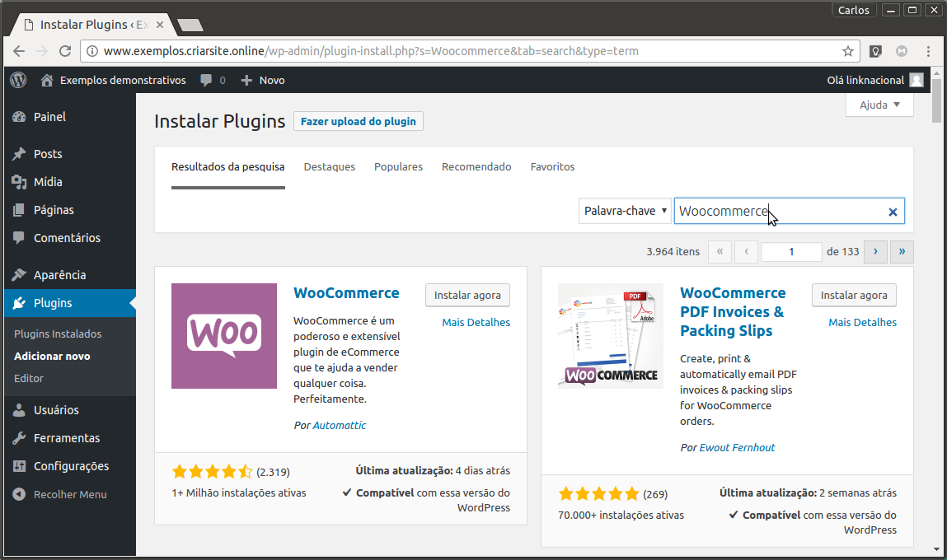Screen dimensions: 947x560
Task: Open Mais Detalhes for PDF Invoices plugin
Action: click(862, 322)
